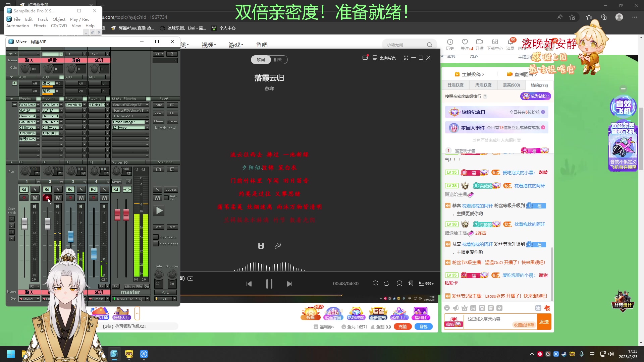This screenshot has width=644, height=362.
Task: Arm record on mixer track 1
Action: (x=24, y=198)
